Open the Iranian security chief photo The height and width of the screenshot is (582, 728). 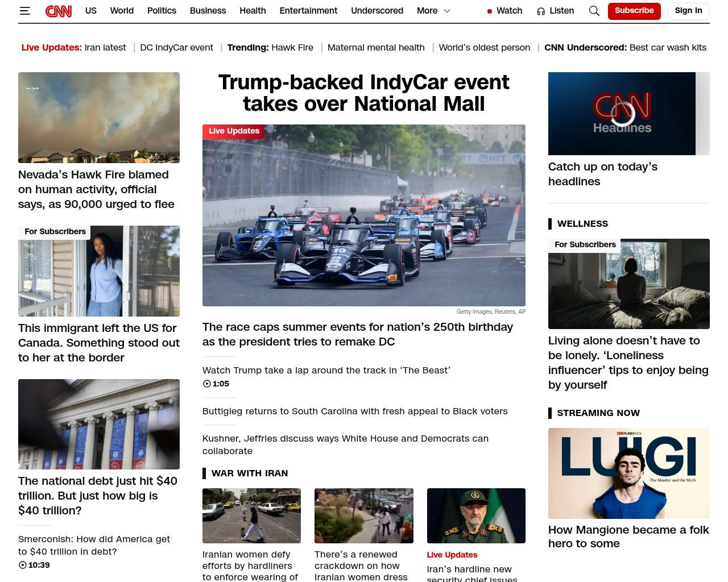point(476,516)
